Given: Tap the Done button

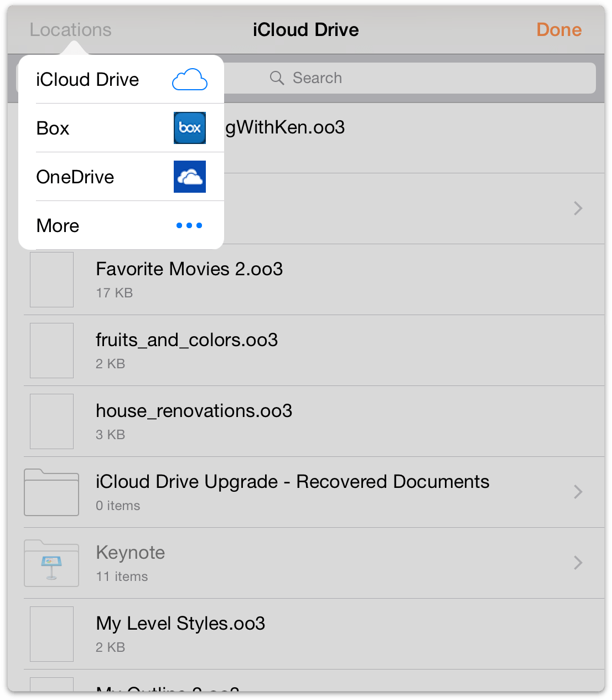Looking at the screenshot, I should pyautogui.click(x=559, y=30).
